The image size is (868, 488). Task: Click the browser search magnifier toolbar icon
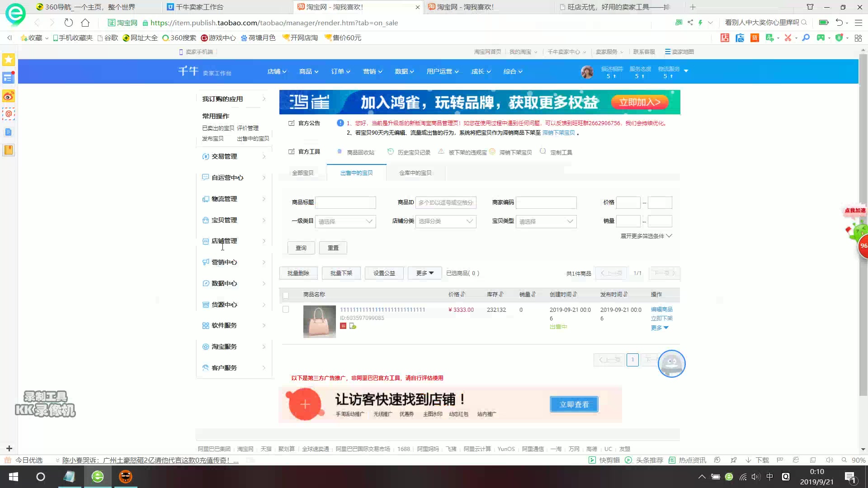pos(806,38)
